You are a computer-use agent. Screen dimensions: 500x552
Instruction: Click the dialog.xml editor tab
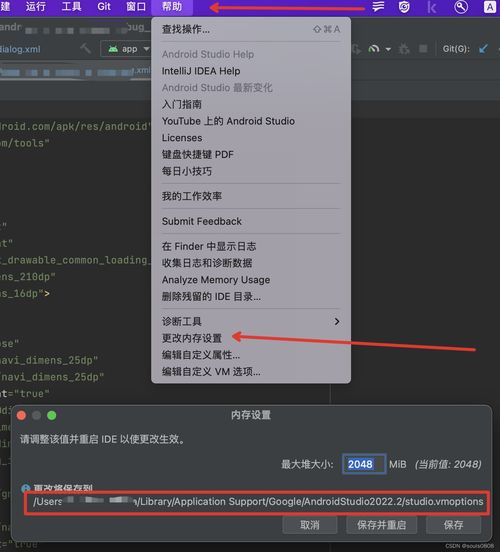[20, 49]
